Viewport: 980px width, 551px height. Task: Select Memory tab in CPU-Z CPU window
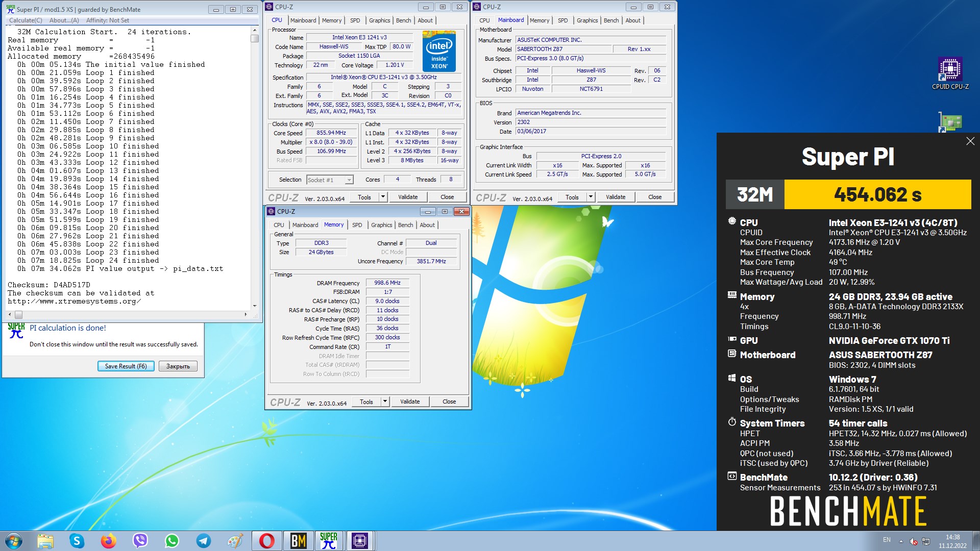332,20
